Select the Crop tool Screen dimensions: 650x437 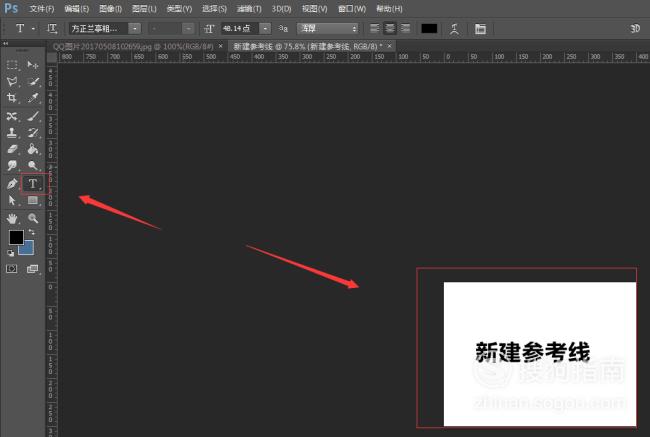tap(12, 98)
